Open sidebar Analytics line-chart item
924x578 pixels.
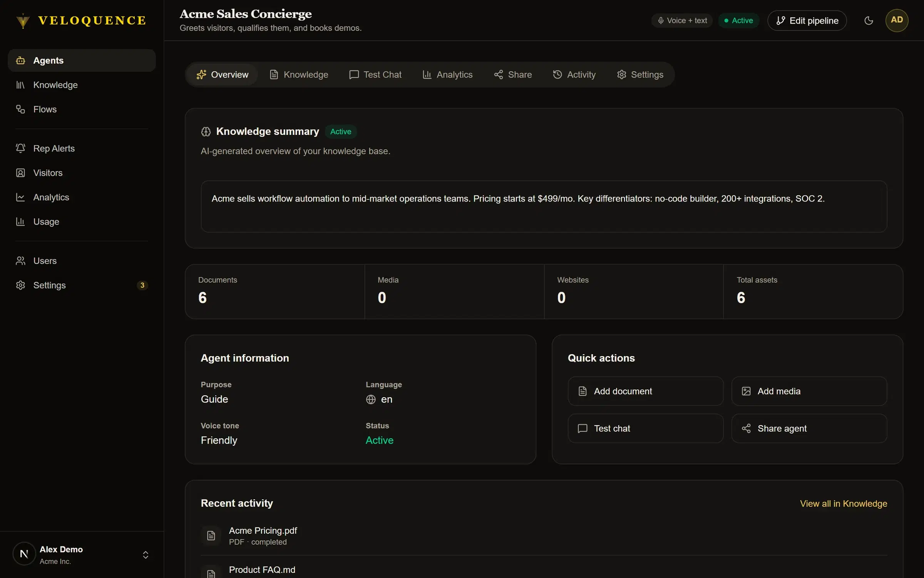click(82, 197)
